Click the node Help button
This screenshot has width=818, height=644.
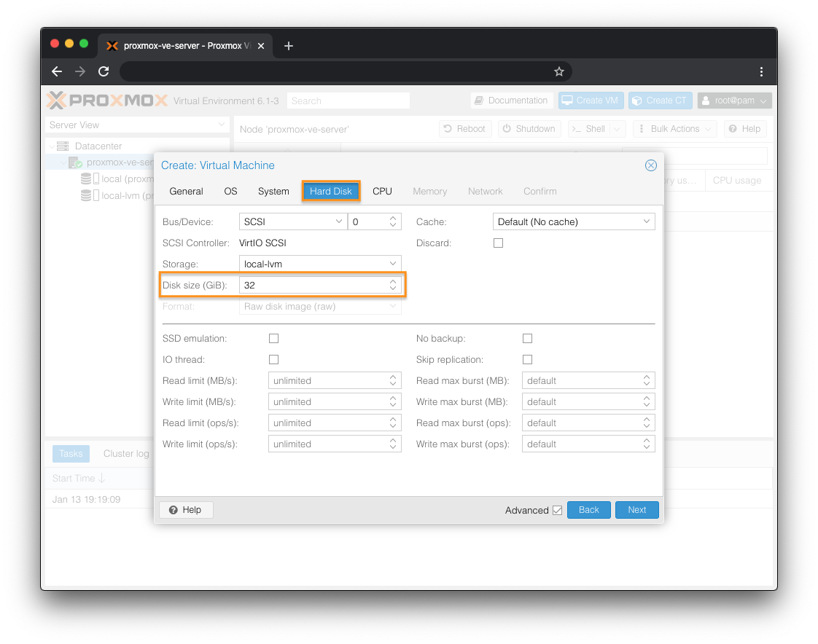tap(745, 129)
